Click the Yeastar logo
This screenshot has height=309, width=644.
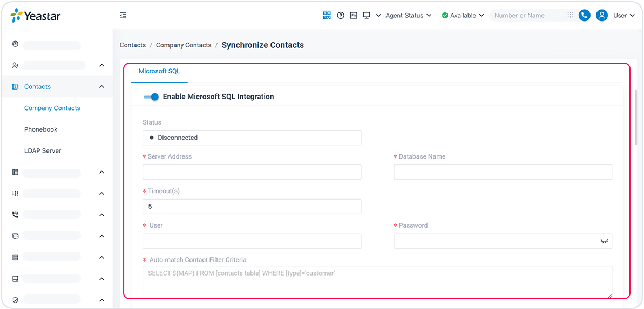[x=35, y=16]
